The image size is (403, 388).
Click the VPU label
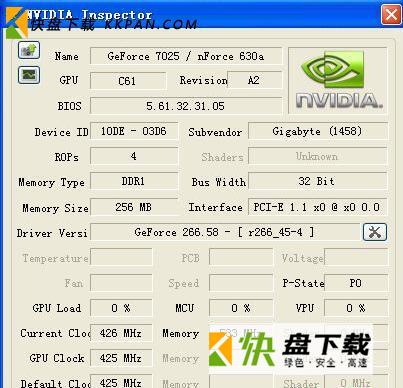tap(305, 308)
